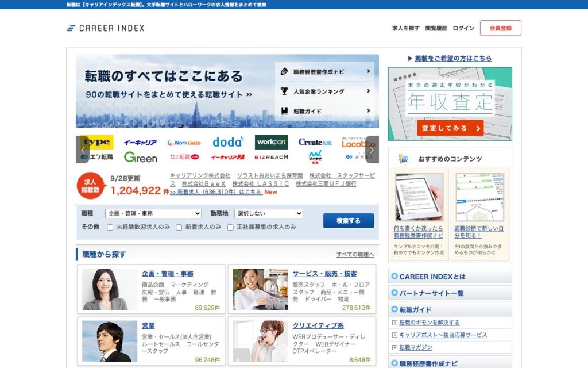Click the pencil icon for 職務経歴書作成ナビ
The height and width of the screenshot is (368, 588).
(284, 71)
